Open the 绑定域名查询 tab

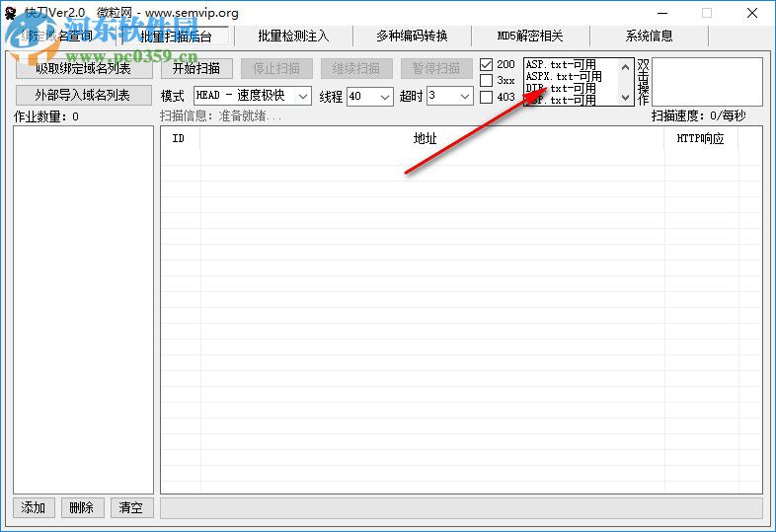(57, 37)
